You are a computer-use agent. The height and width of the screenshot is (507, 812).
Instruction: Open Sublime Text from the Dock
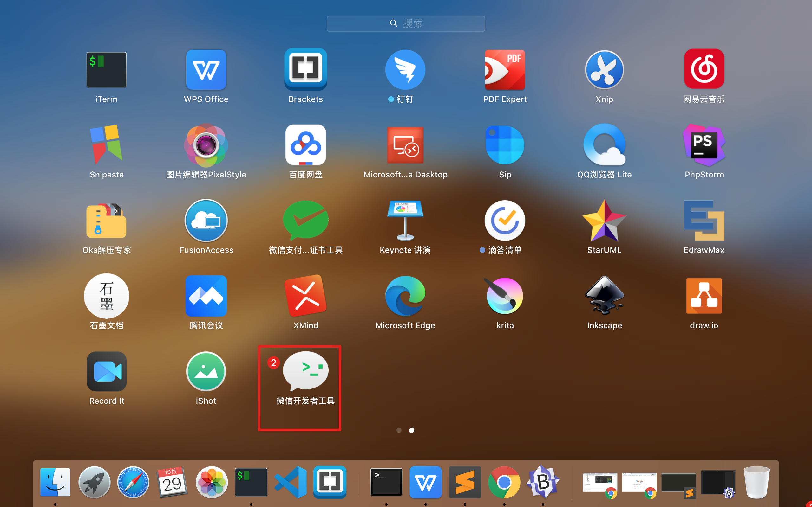click(465, 482)
